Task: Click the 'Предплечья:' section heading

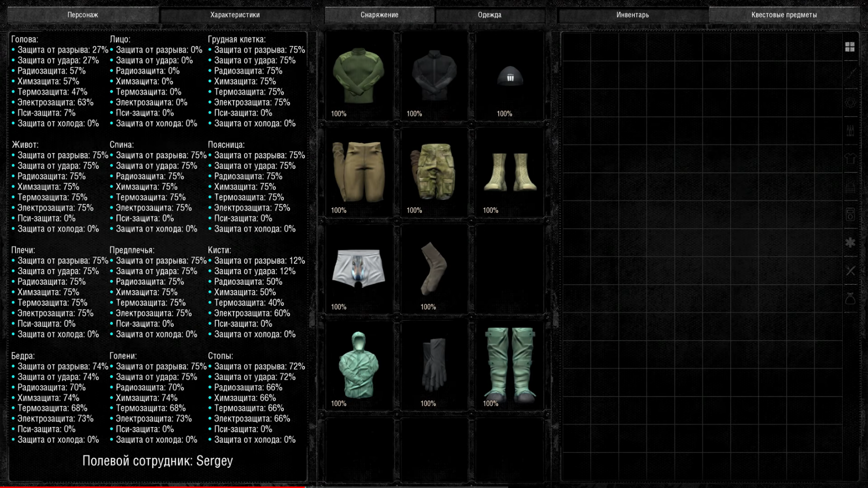Action: click(132, 250)
